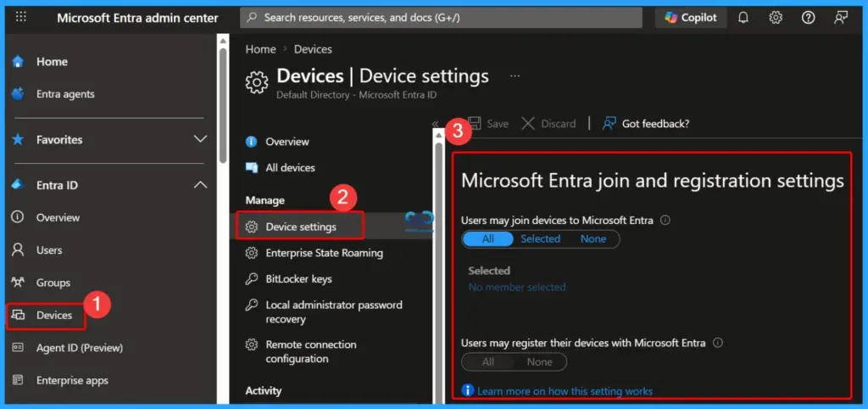Click Home in the breadcrumb
The height and width of the screenshot is (409, 868).
(x=261, y=49)
